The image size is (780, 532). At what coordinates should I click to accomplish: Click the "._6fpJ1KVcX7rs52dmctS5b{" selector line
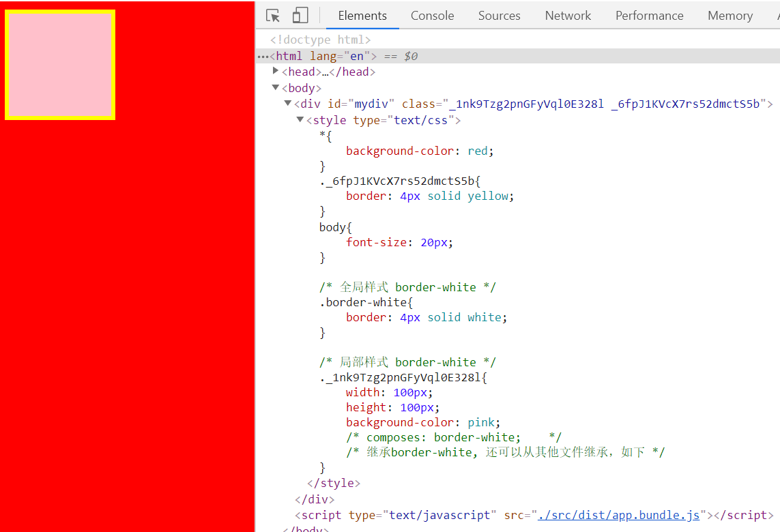[400, 181]
